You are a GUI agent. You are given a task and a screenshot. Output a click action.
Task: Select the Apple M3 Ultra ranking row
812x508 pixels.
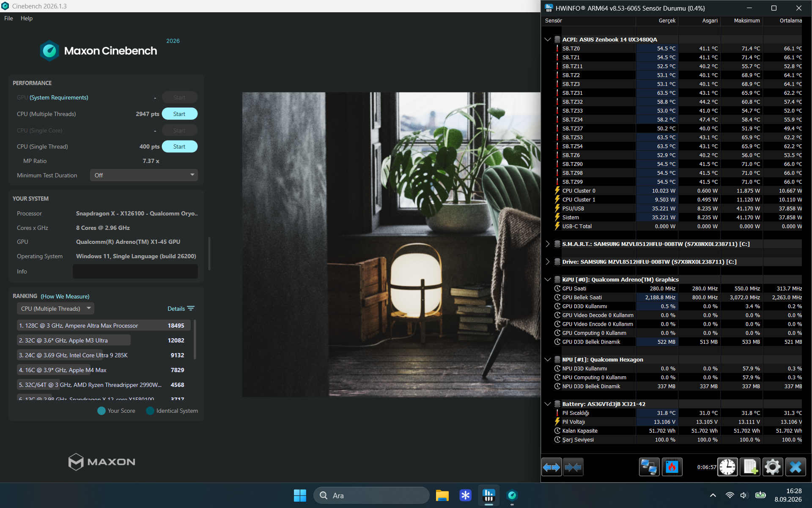104,340
